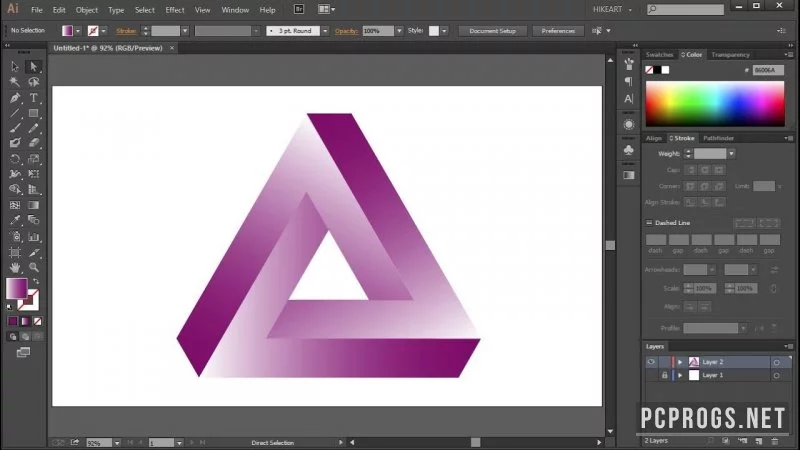Swap fill and stroke arrows
This screenshot has width=800, height=450.
tap(36, 282)
